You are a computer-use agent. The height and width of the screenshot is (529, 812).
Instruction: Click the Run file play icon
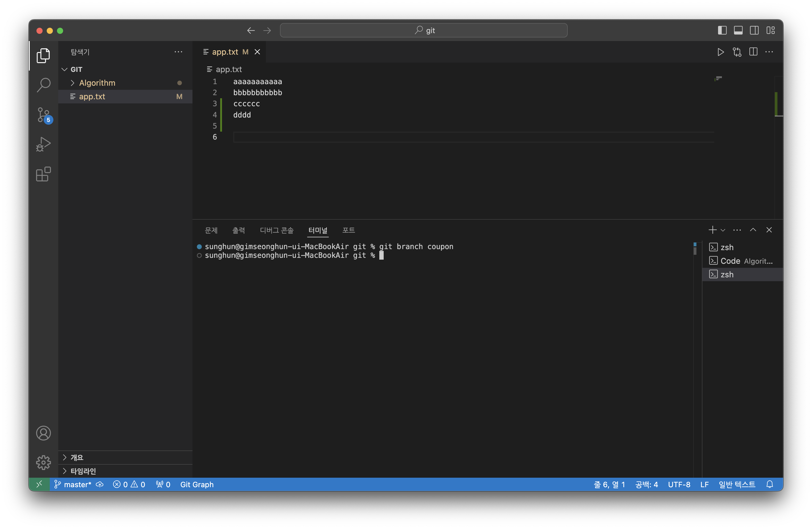pos(721,52)
